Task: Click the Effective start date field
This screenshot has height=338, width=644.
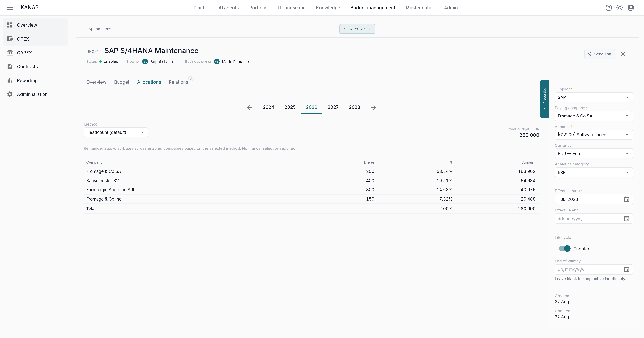Action: pos(594,199)
